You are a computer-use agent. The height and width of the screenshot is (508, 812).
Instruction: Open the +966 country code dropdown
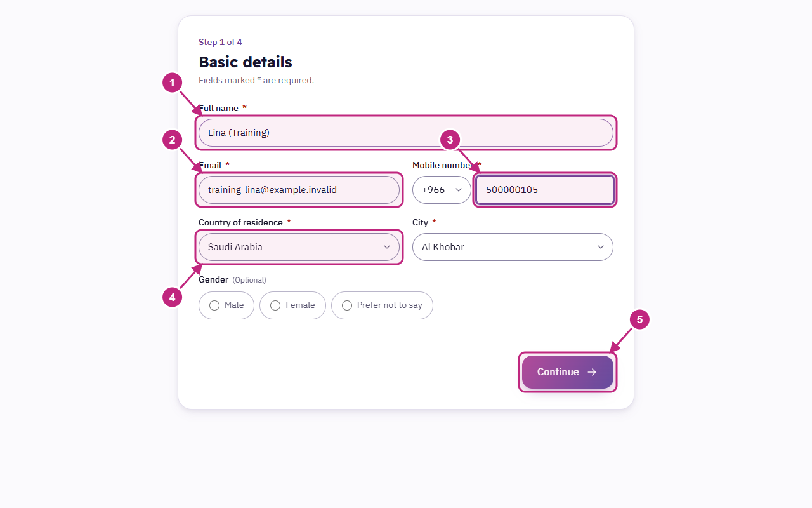click(x=442, y=190)
